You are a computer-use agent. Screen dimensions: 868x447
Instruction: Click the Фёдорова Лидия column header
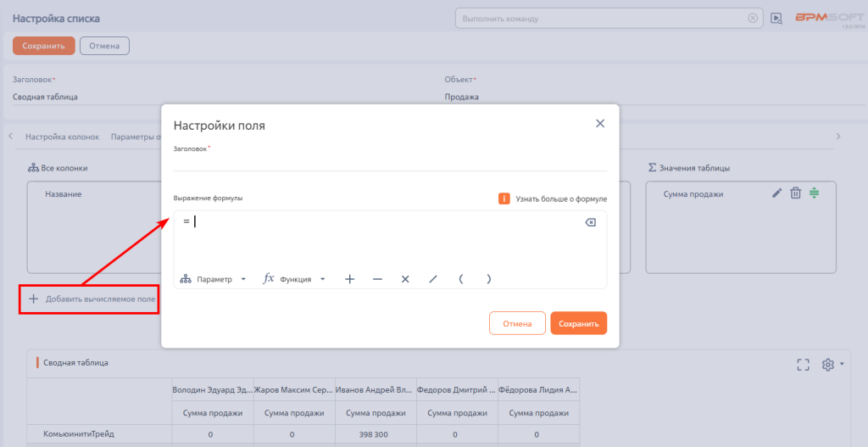(x=538, y=390)
